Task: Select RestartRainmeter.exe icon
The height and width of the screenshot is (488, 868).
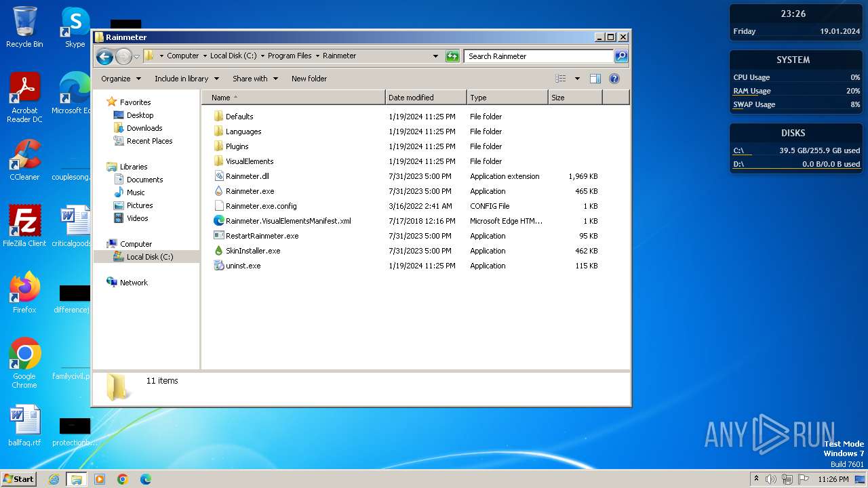Action: point(218,236)
